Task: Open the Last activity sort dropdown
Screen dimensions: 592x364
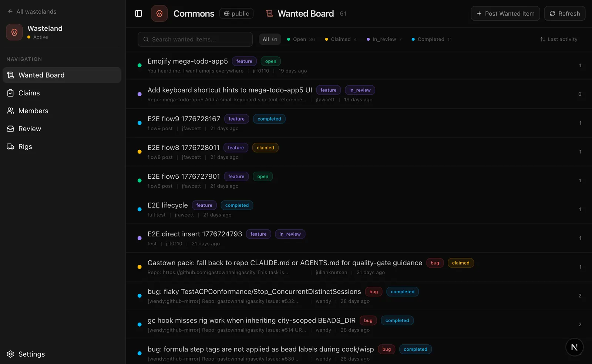Action: [x=559, y=40]
